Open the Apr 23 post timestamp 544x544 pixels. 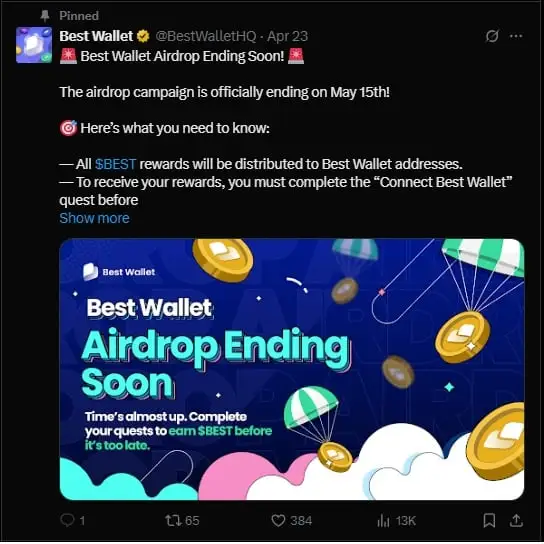click(287, 36)
